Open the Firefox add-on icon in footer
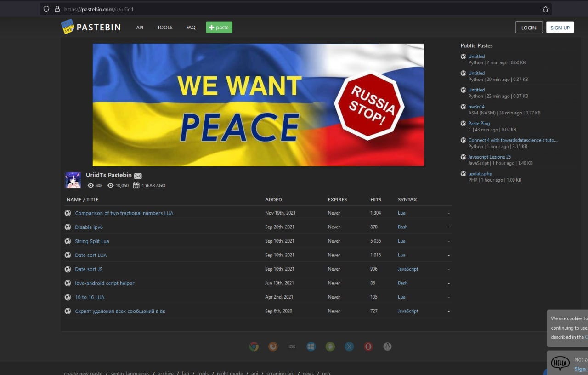Viewport: 588px width, 375px height. (273, 347)
